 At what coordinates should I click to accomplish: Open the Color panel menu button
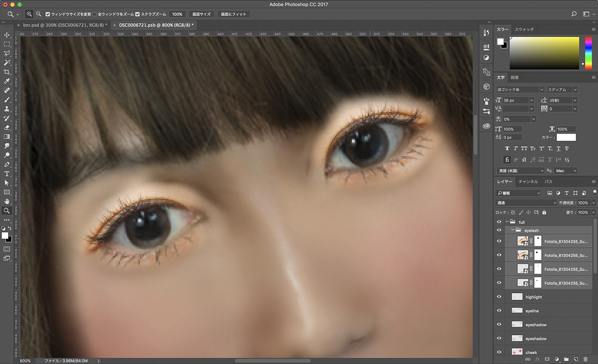(x=593, y=29)
